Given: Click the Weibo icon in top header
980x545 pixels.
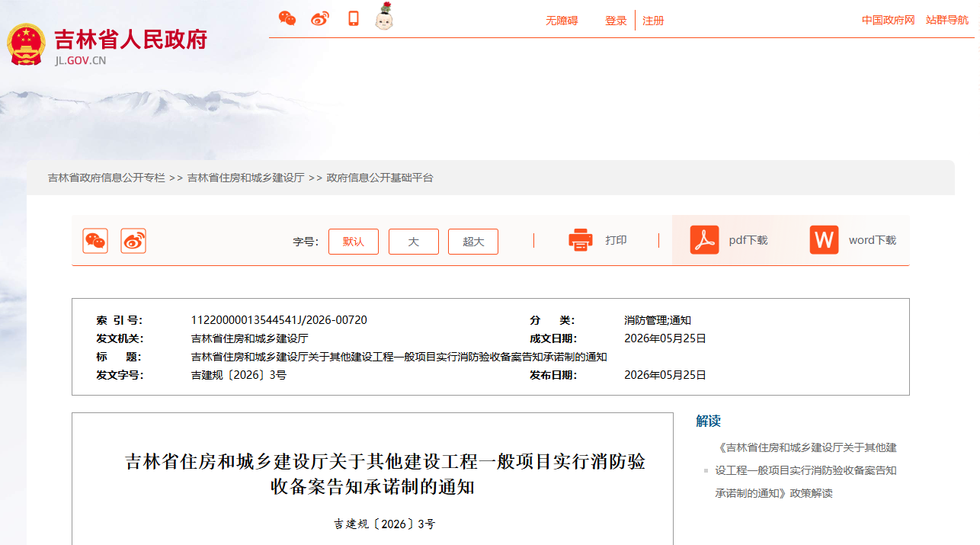Looking at the screenshot, I should click(x=320, y=19).
